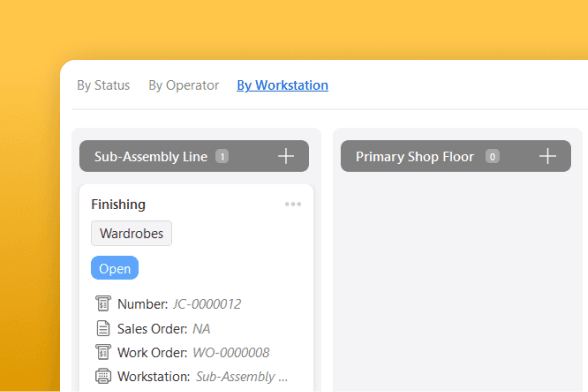Click the Sub-Assembly workstation value
This screenshot has width=588, height=392.
242,377
